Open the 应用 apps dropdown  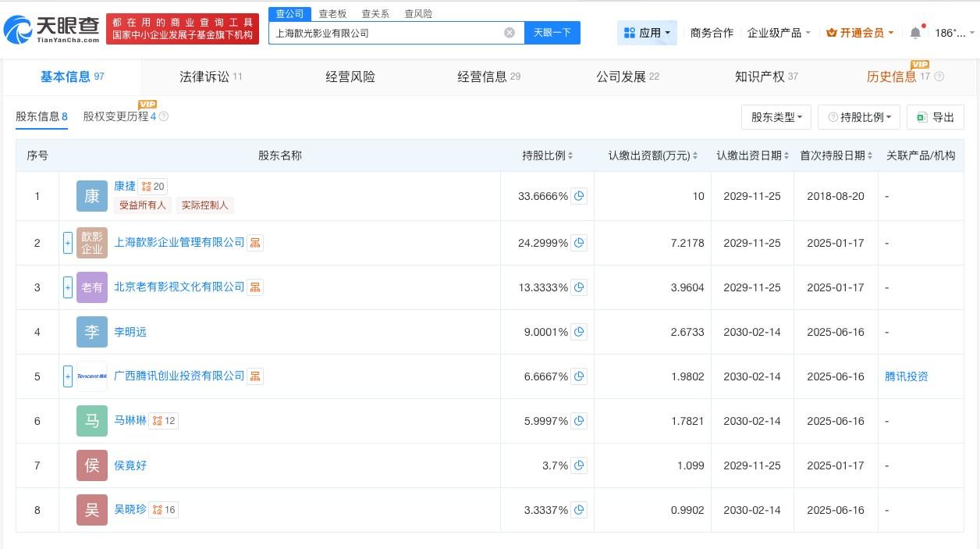coord(647,33)
